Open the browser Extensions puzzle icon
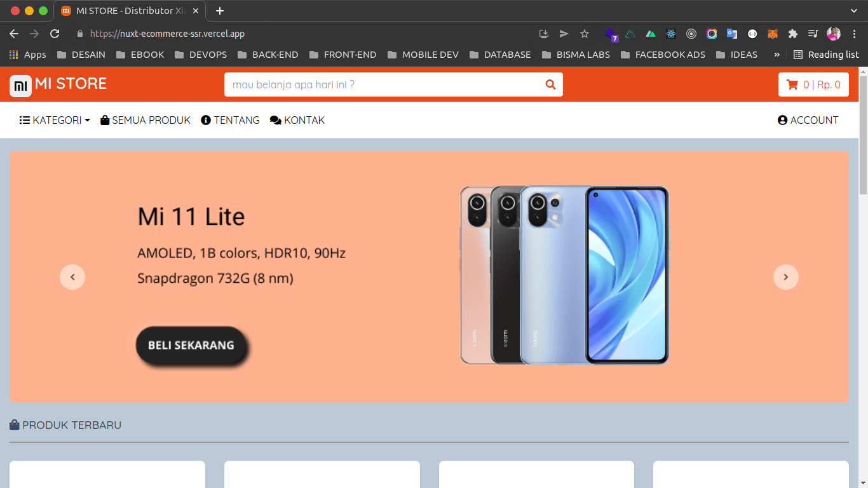Viewport: 868px width, 488px height. coord(792,34)
